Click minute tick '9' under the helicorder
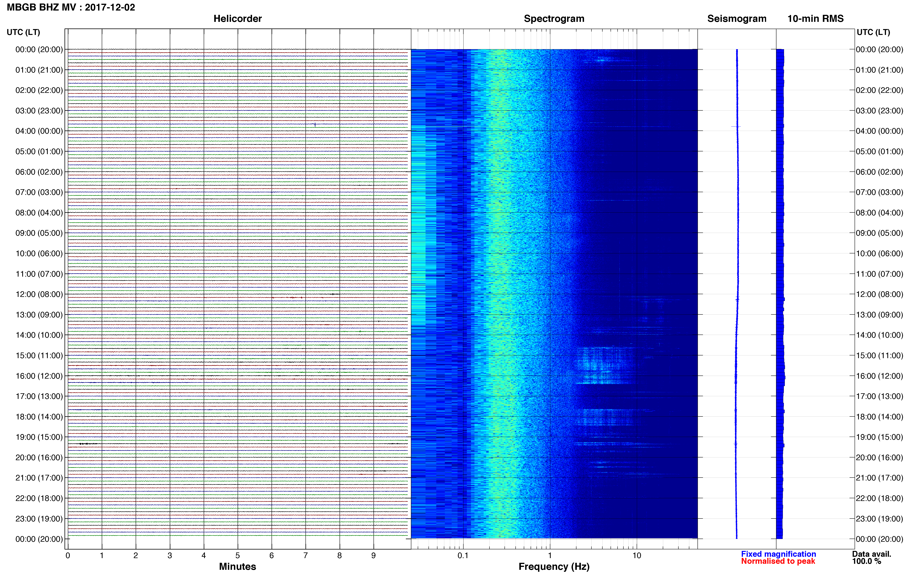 coord(373,555)
